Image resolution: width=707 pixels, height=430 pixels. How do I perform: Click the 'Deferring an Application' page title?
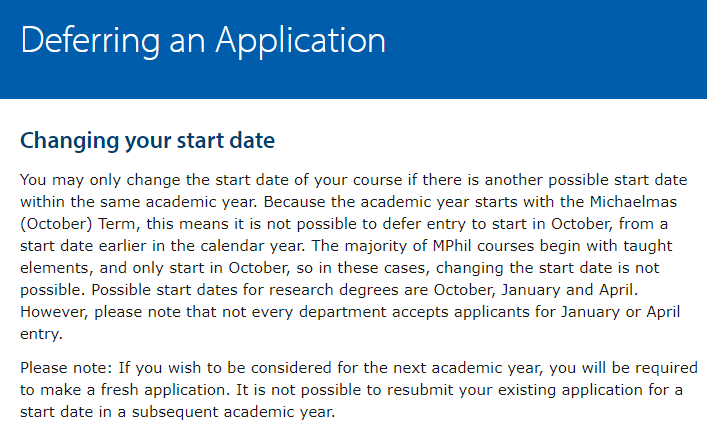[x=202, y=40]
